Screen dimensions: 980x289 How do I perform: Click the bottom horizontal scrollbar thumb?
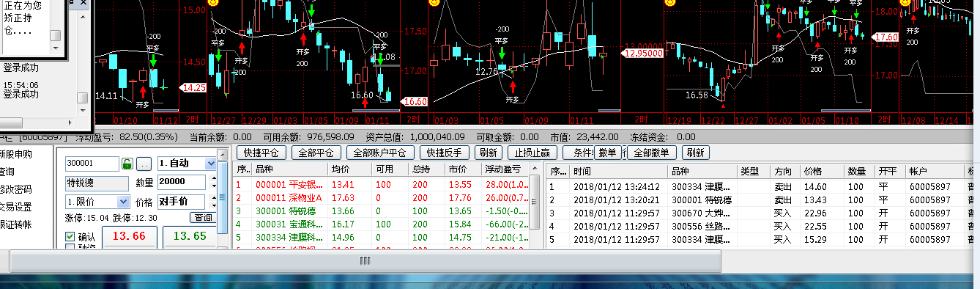365,261
